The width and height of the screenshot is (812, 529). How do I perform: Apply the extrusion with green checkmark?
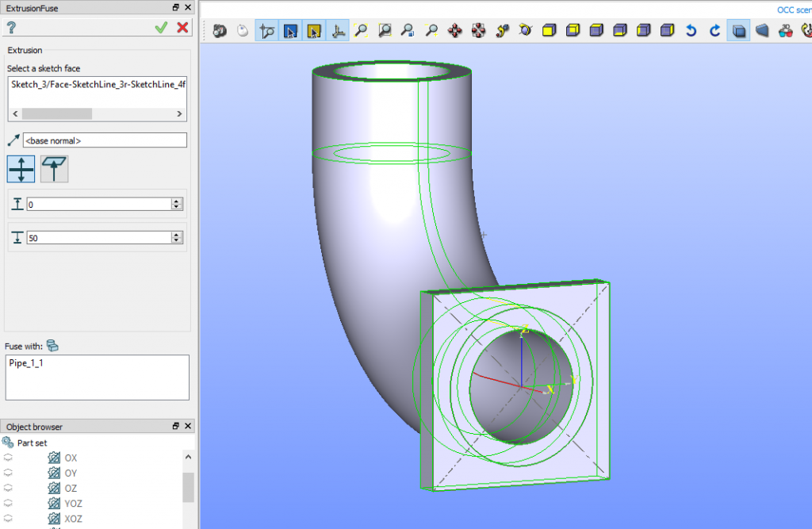pyautogui.click(x=162, y=26)
